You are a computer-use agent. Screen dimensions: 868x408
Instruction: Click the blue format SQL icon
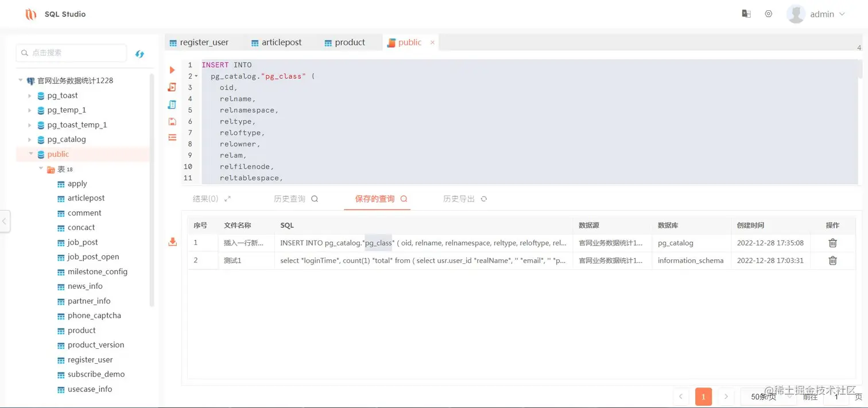[x=172, y=104]
